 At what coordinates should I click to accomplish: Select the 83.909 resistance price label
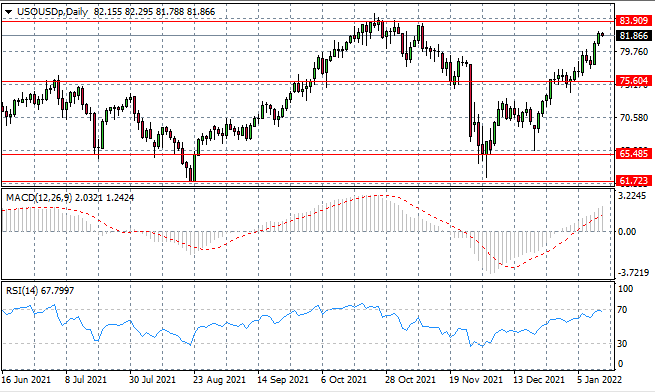[x=633, y=20]
